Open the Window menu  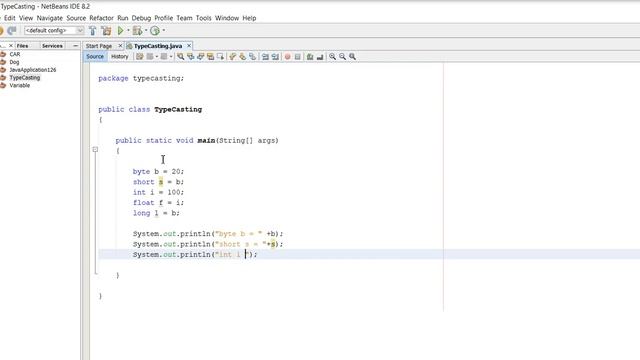227,18
